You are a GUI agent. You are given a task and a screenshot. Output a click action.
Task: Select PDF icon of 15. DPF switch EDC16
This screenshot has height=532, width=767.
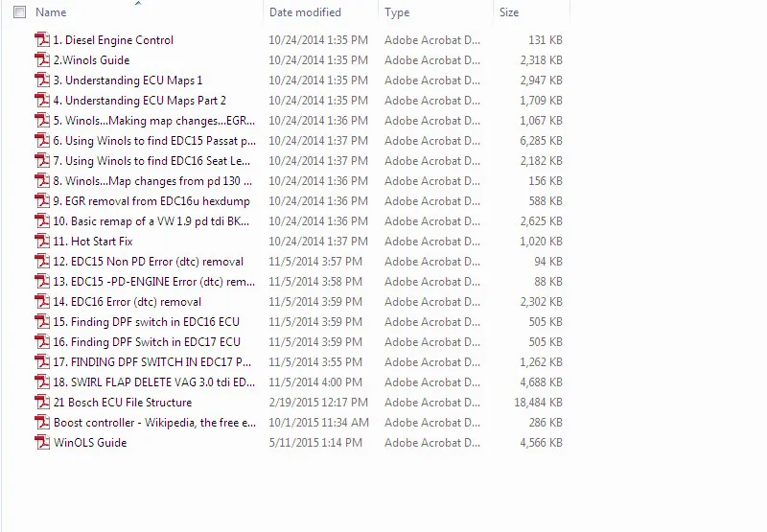click(42, 322)
